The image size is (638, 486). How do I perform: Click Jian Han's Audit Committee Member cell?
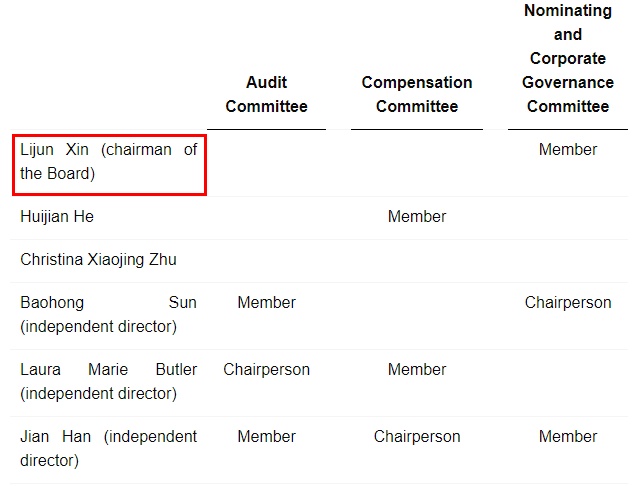coord(266,436)
